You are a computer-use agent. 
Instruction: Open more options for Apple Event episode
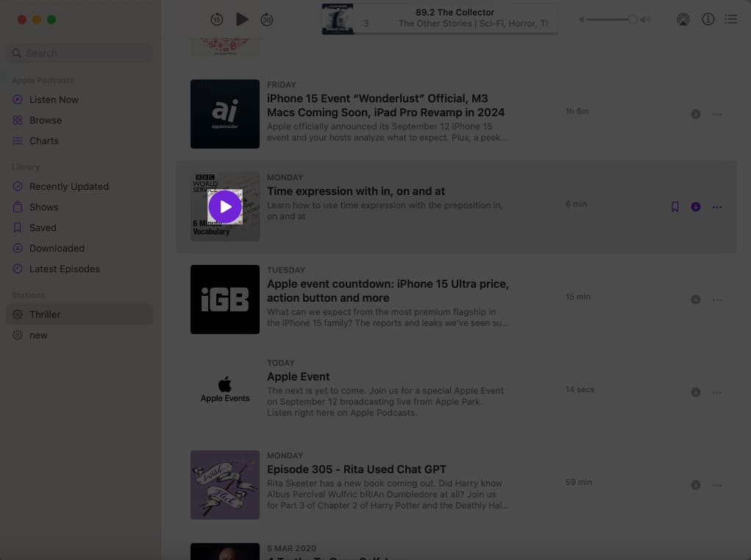[717, 393]
